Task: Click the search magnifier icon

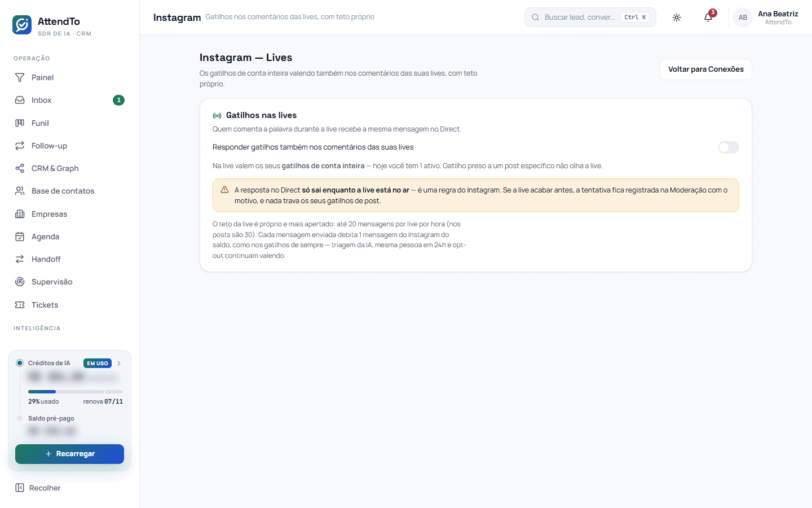Action: pyautogui.click(x=535, y=17)
